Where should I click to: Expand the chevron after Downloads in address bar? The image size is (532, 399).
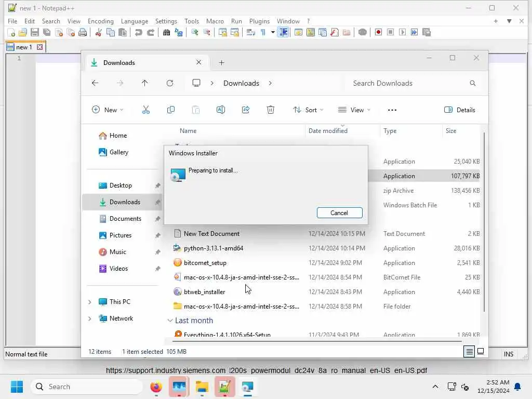270,83
